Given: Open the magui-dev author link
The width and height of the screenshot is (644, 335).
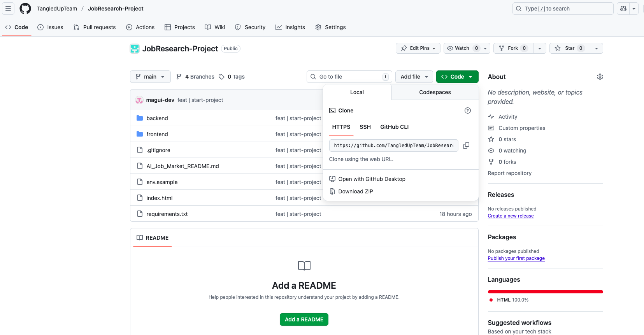Looking at the screenshot, I should coord(160,100).
